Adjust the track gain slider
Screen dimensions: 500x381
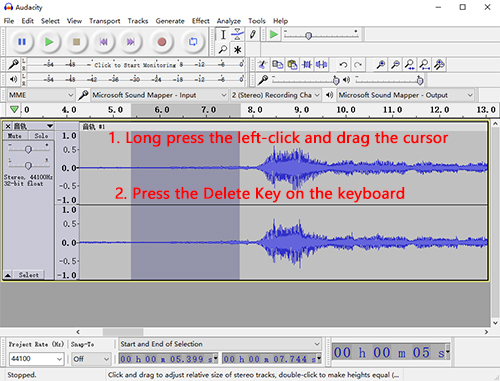pos(28,149)
